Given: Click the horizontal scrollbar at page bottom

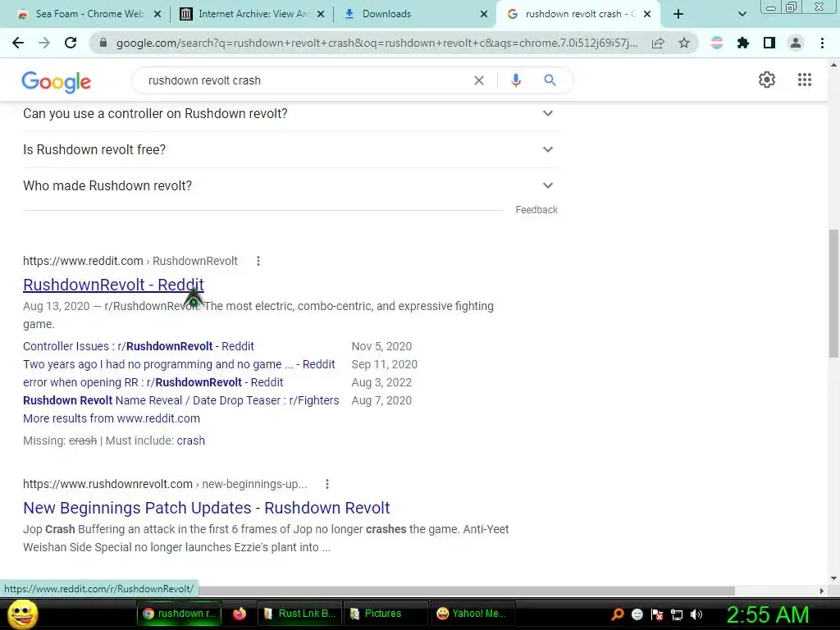Looking at the screenshot, I should (x=466, y=591).
